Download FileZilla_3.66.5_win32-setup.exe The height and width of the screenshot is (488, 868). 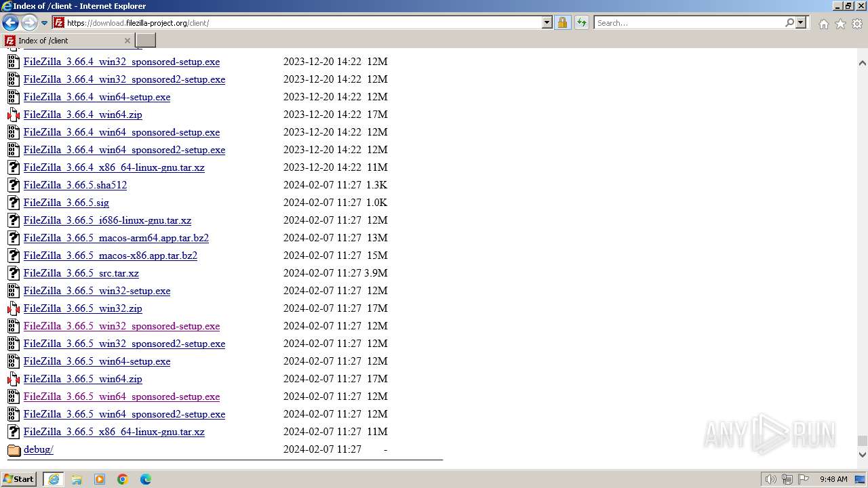(x=97, y=291)
